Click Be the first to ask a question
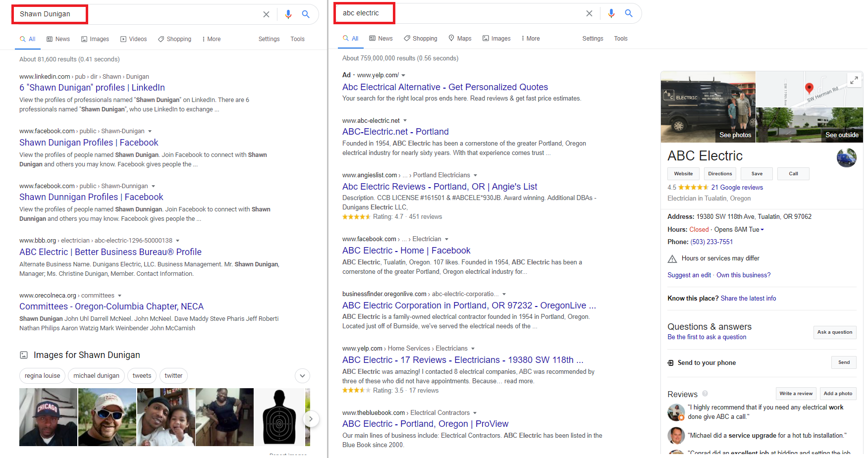The height and width of the screenshot is (458, 868). pos(706,337)
